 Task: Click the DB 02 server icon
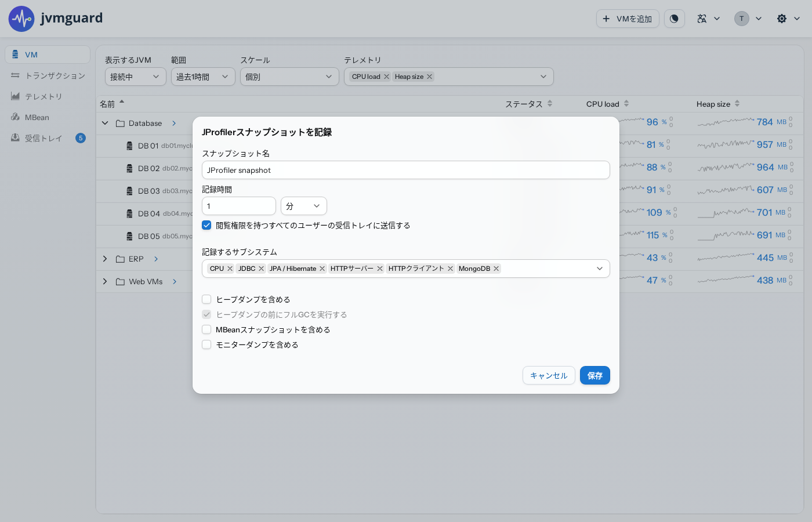(x=129, y=168)
